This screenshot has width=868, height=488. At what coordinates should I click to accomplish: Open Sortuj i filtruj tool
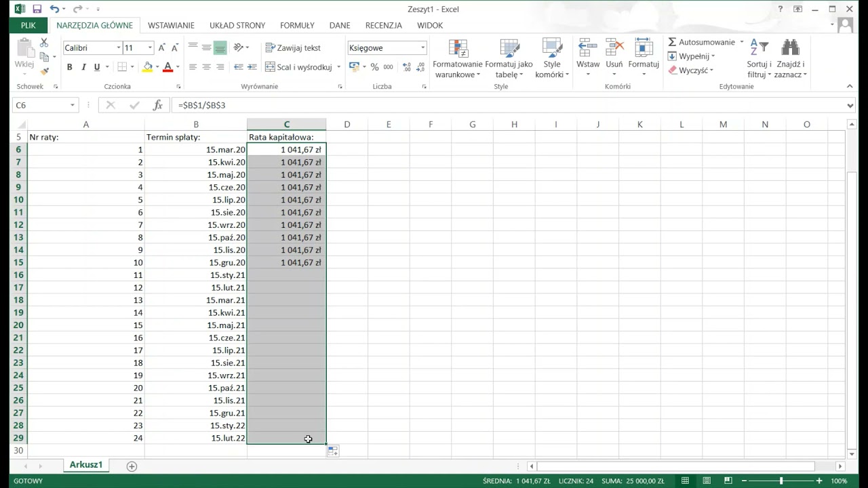pyautogui.click(x=759, y=59)
